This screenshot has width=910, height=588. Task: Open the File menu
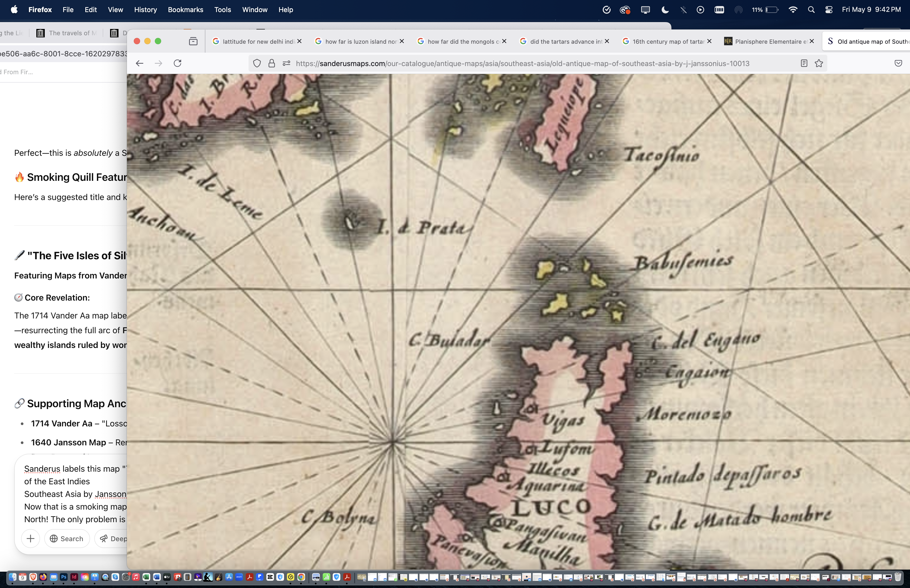coord(68,9)
